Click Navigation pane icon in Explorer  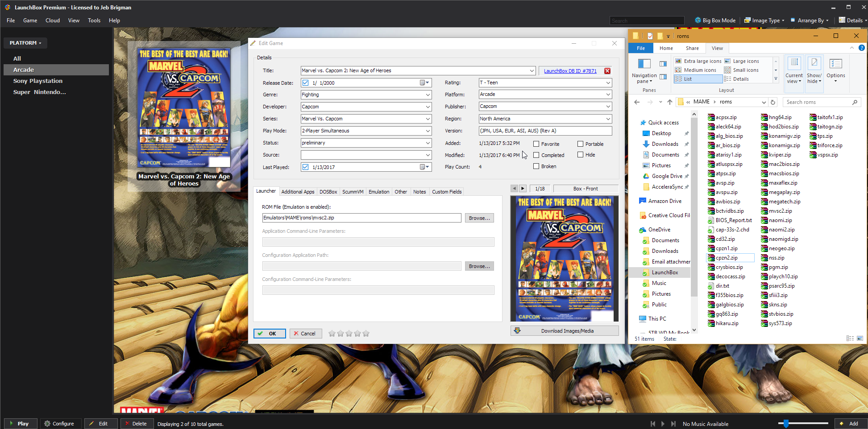point(644,71)
